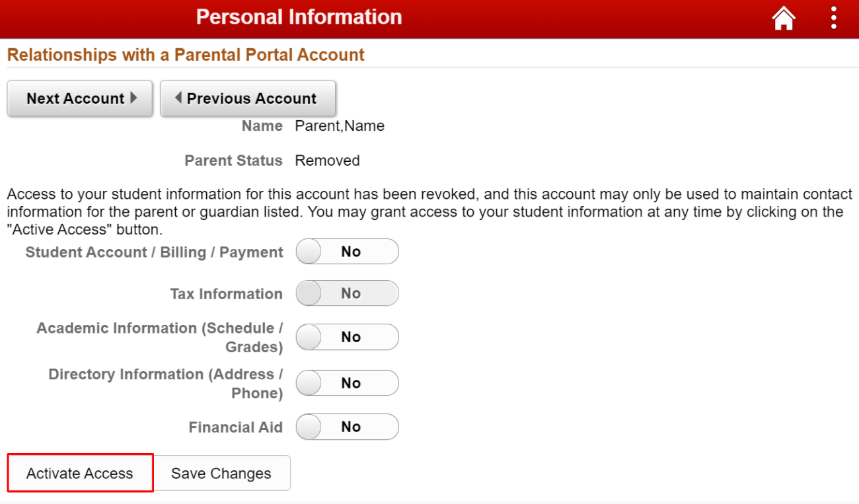Click the Personal Information page title
859x504 pixels.
tap(299, 17)
